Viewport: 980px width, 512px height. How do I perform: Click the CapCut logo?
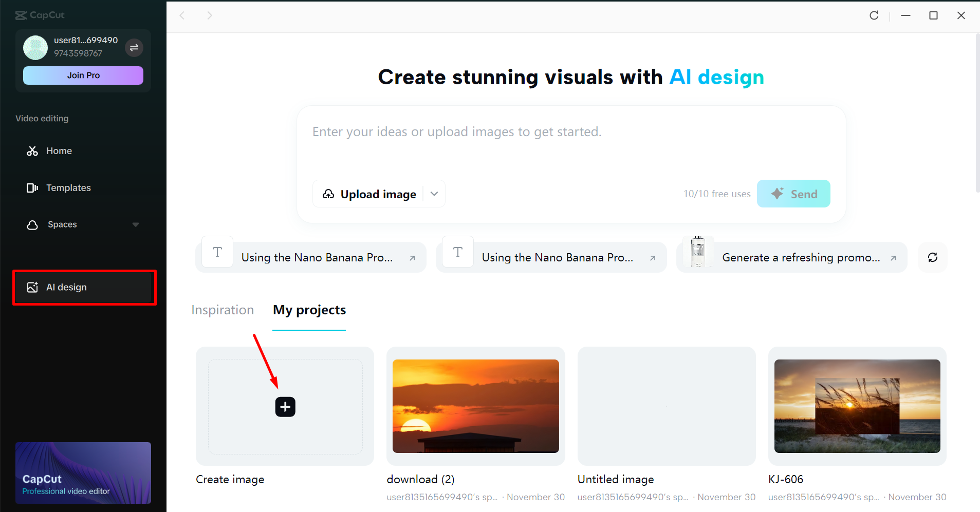[40, 15]
